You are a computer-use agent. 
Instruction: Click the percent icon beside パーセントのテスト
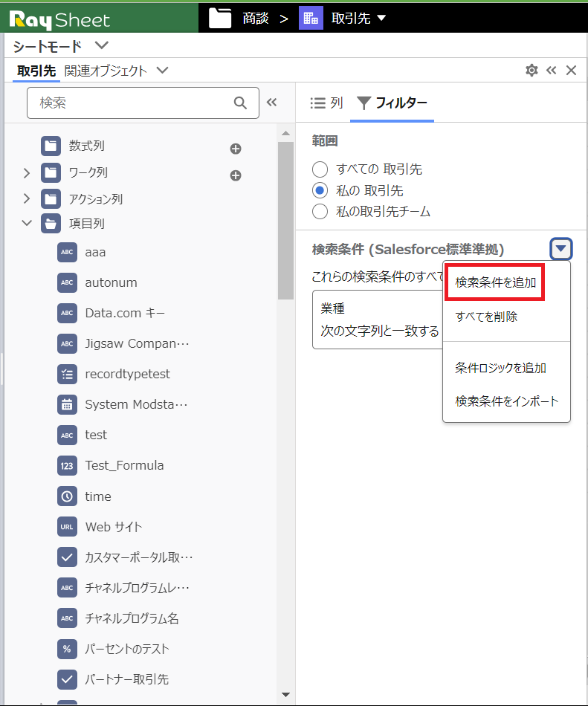[x=67, y=649]
